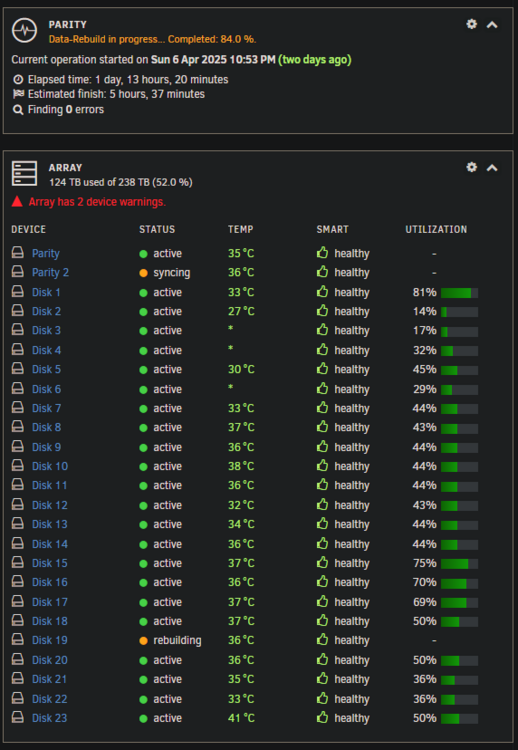Open the Disk 9 link
518x750 pixels.
point(46,447)
